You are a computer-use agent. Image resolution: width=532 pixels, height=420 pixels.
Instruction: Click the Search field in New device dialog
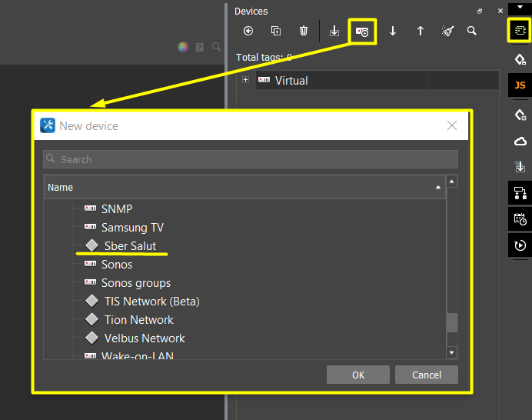coord(251,159)
